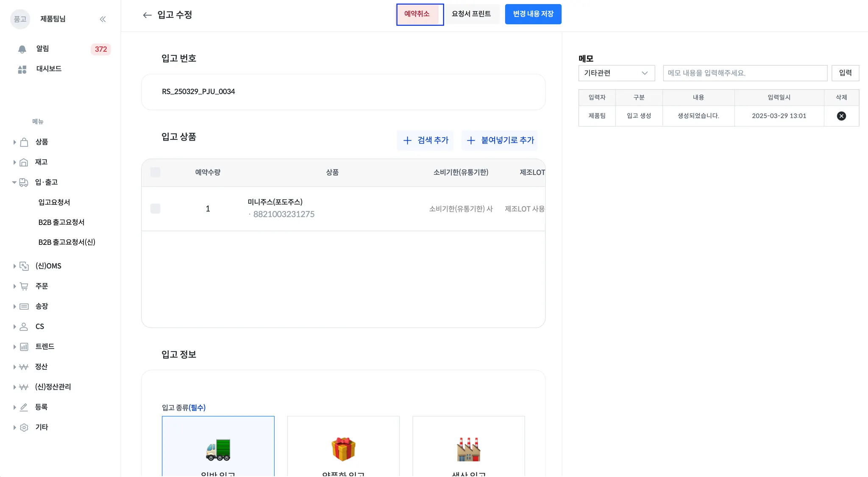The width and height of the screenshot is (868, 477).
Task: Select the green truck inbound type card
Action: pyautogui.click(x=218, y=448)
